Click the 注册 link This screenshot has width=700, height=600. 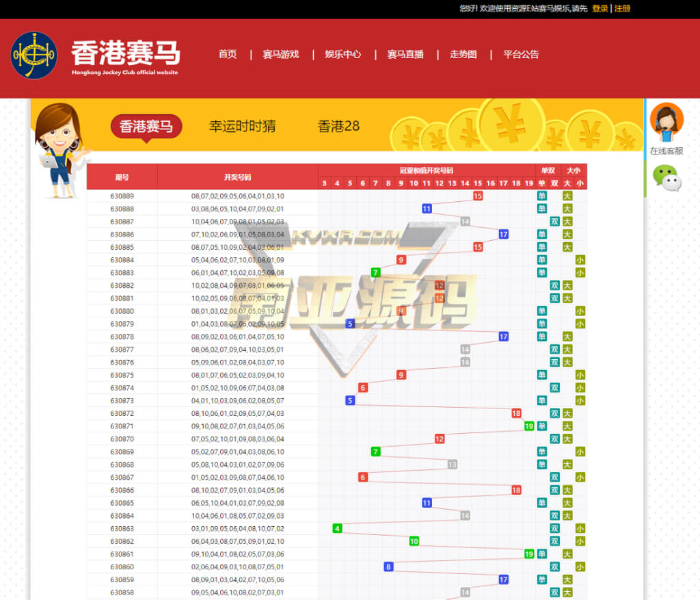click(x=622, y=8)
